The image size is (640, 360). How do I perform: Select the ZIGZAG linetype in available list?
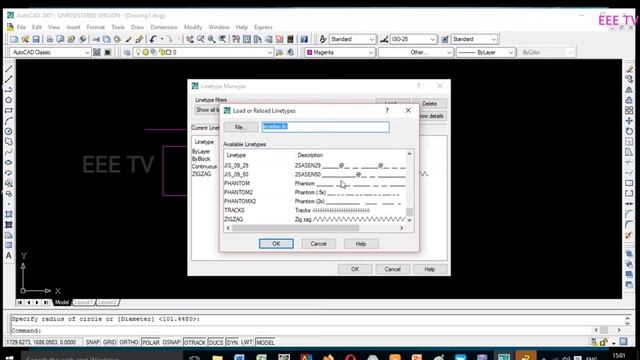315,219
